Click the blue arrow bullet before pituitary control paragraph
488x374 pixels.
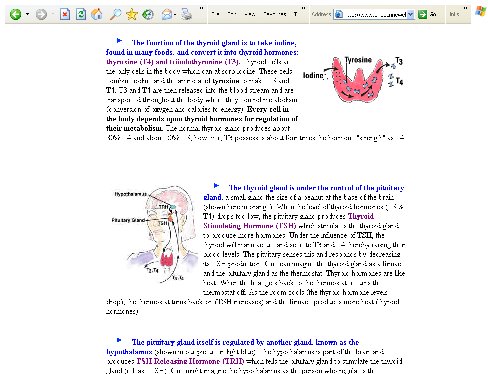[x=216, y=185]
